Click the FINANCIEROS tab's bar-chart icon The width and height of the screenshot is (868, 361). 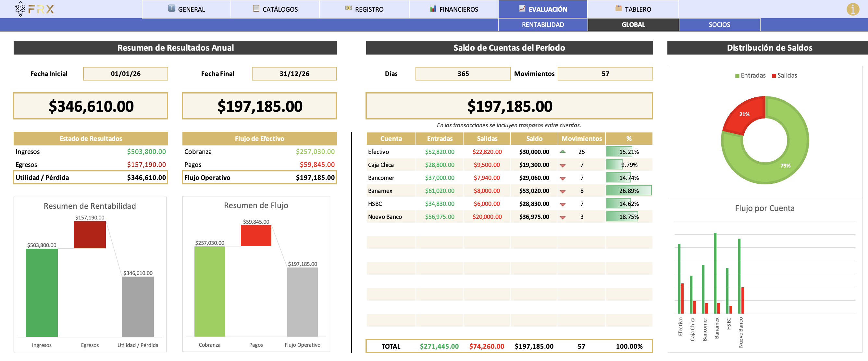[433, 8]
